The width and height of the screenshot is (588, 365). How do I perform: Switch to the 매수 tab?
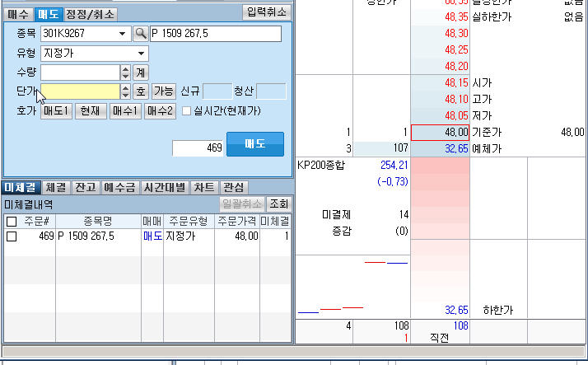click(19, 14)
